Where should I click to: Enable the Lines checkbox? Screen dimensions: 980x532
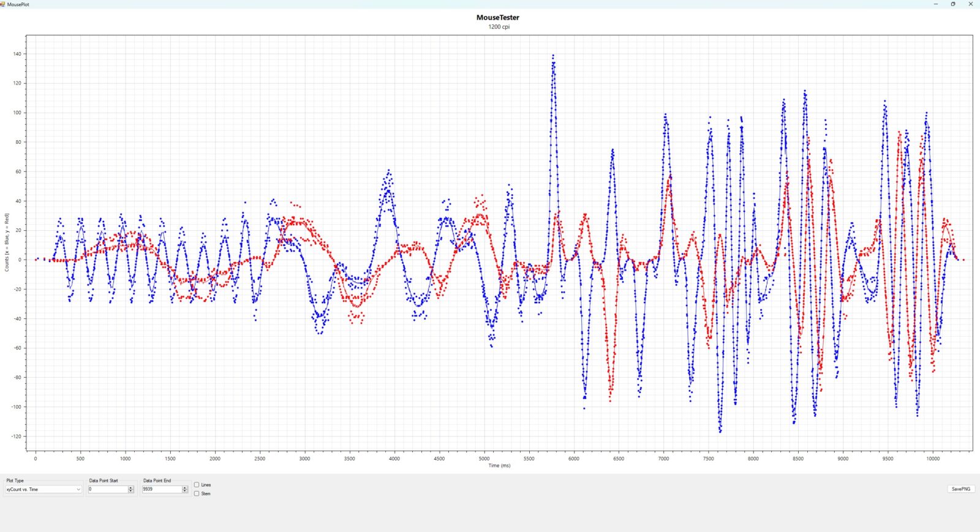point(197,485)
